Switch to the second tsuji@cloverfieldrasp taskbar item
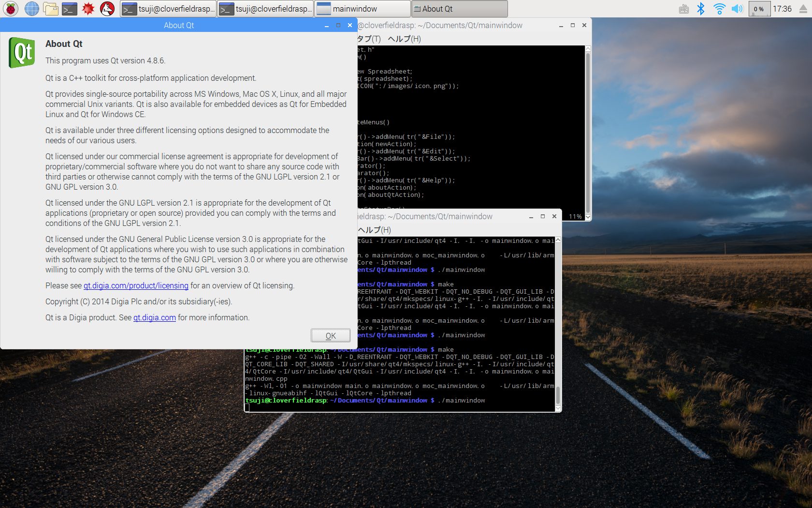This screenshot has width=812, height=508. pos(265,9)
